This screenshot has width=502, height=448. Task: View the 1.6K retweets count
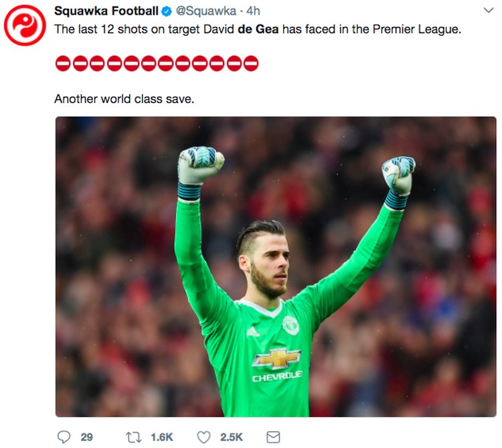162,437
